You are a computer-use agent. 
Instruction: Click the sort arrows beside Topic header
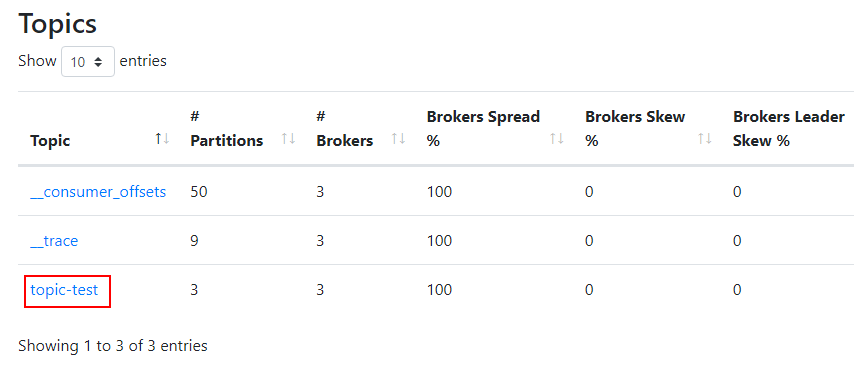(x=162, y=139)
